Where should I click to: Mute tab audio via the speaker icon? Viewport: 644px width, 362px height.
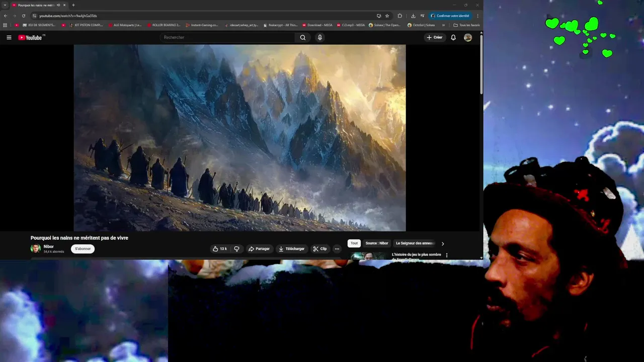[x=58, y=5]
